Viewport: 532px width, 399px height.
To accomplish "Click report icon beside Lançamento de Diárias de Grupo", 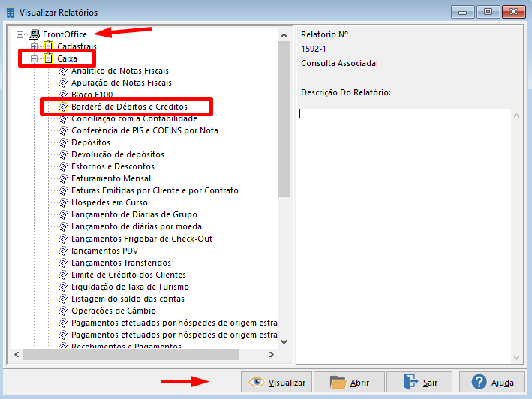I will pyautogui.click(x=63, y=214).
